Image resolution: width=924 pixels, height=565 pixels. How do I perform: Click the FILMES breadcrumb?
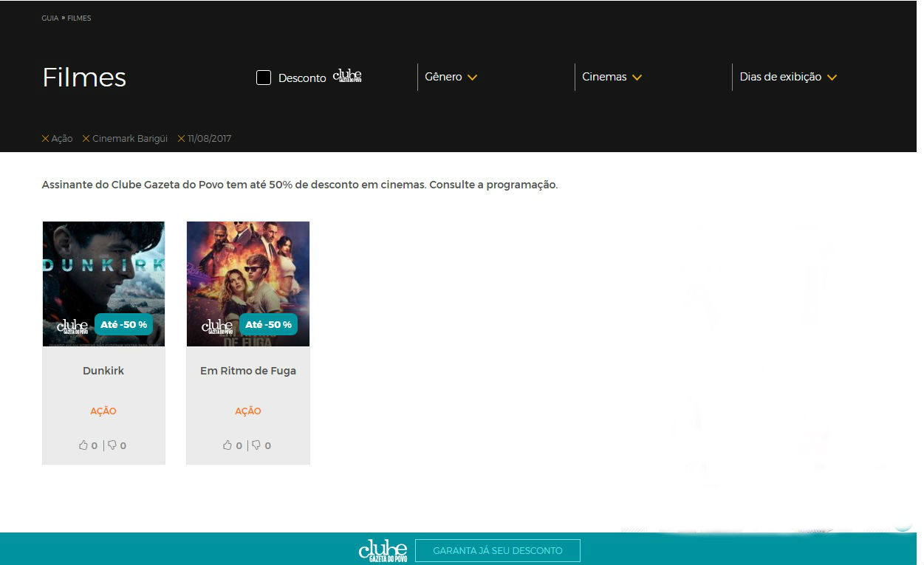click(79, 18)
